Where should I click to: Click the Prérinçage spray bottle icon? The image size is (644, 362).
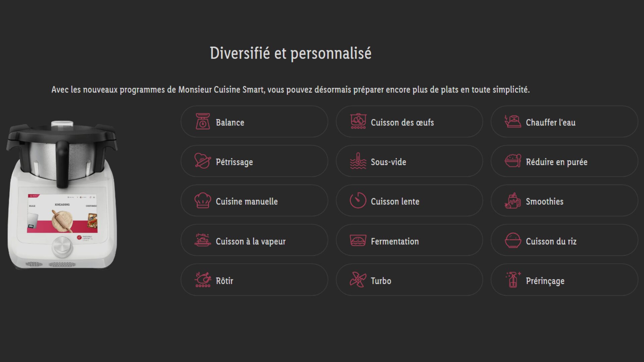[513, 280]
